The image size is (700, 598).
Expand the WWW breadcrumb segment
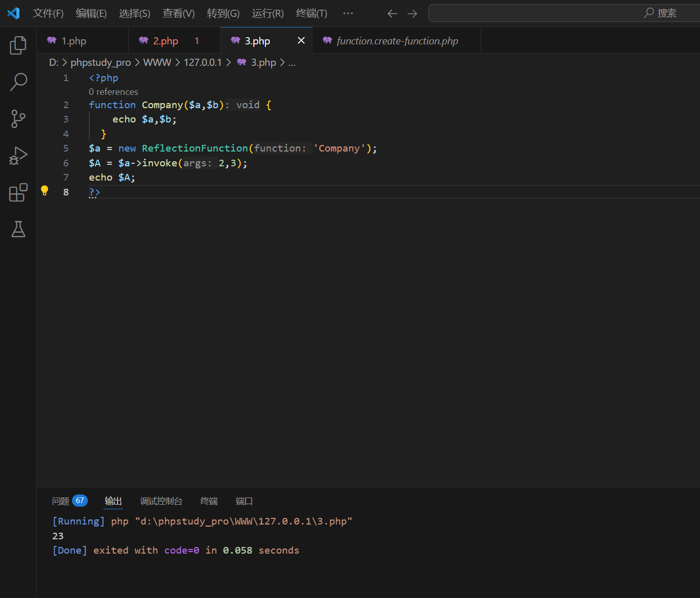point(157,62)
